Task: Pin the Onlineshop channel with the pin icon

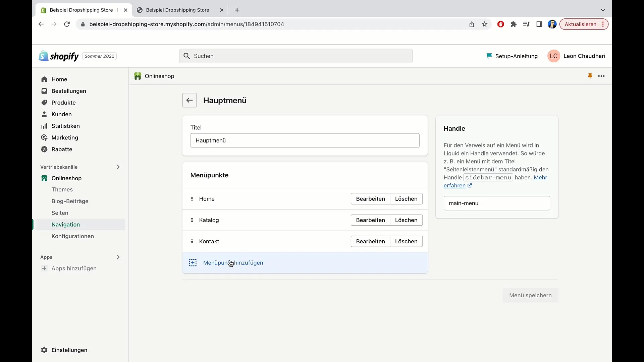Action: tap(590, 76)
